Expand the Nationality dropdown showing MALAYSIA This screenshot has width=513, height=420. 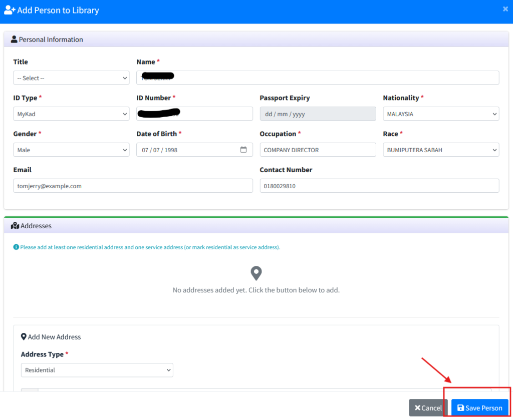coord(441,114)
